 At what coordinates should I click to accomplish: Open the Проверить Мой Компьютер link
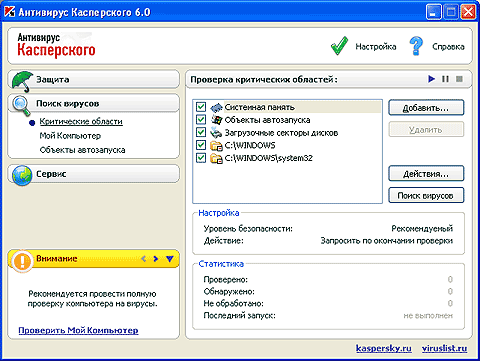pos(78,330)
